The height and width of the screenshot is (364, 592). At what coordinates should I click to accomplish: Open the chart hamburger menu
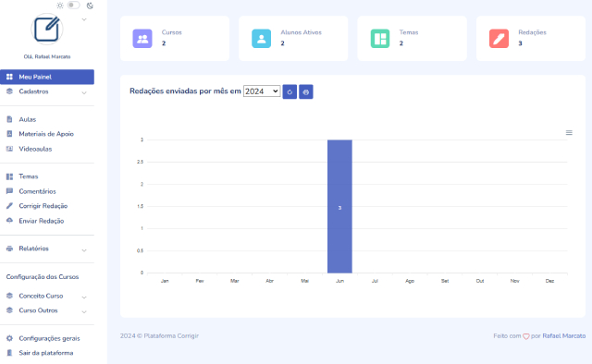(x=569, y=133)
